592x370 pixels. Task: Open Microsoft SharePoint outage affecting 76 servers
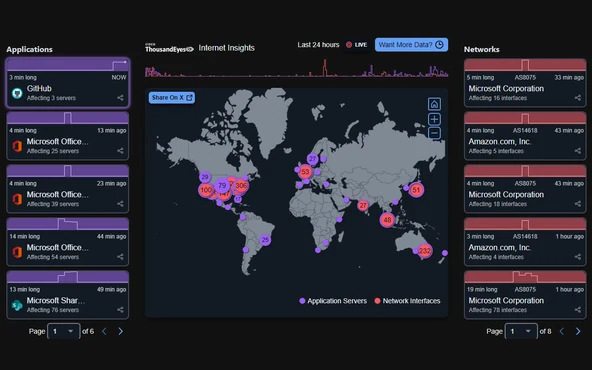click(x=68, y=295)
